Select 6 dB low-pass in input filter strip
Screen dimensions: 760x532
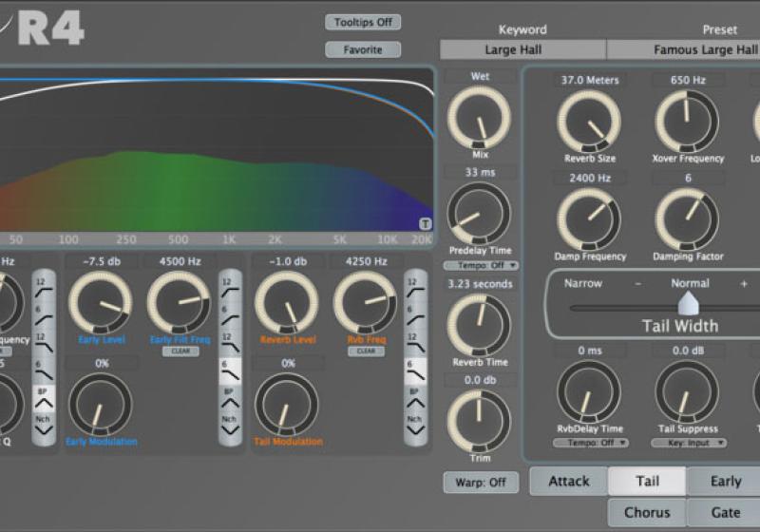pyautogui.click(x=44, y=372)
